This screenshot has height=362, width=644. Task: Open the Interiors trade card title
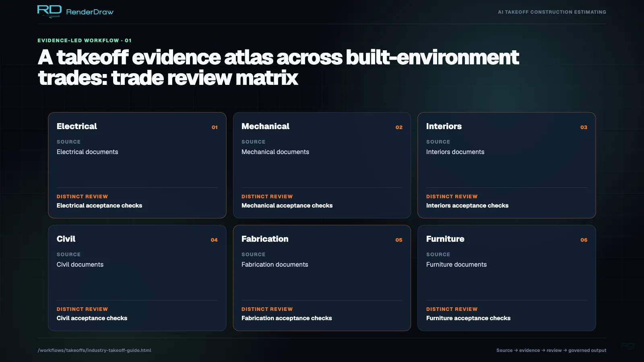tap(444, 126)
